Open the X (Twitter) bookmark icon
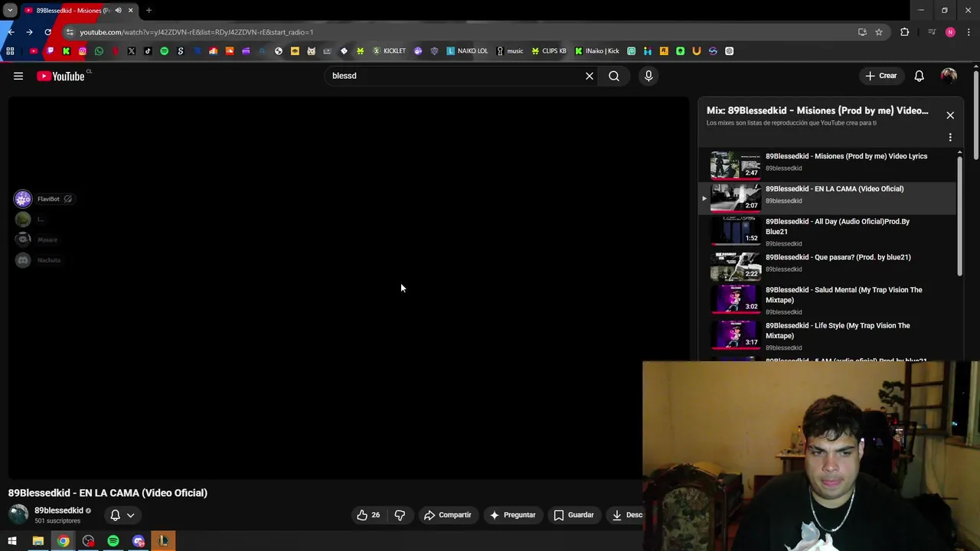The height and width of the screenshot is (551, 980). pos(132,51)
